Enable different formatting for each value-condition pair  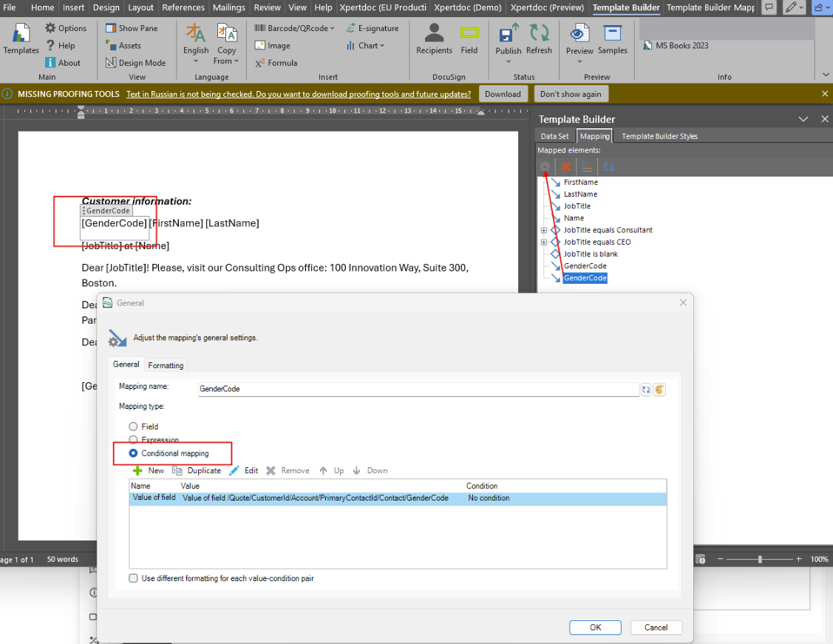point(133,578)
